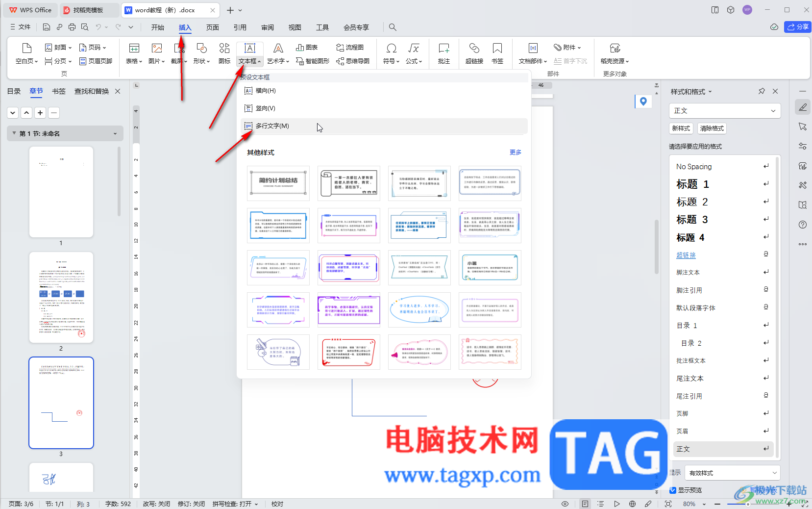Select page 2 thumbnail in navigation pane
This screenshot has height=509, width=812.
coord(61,297)
